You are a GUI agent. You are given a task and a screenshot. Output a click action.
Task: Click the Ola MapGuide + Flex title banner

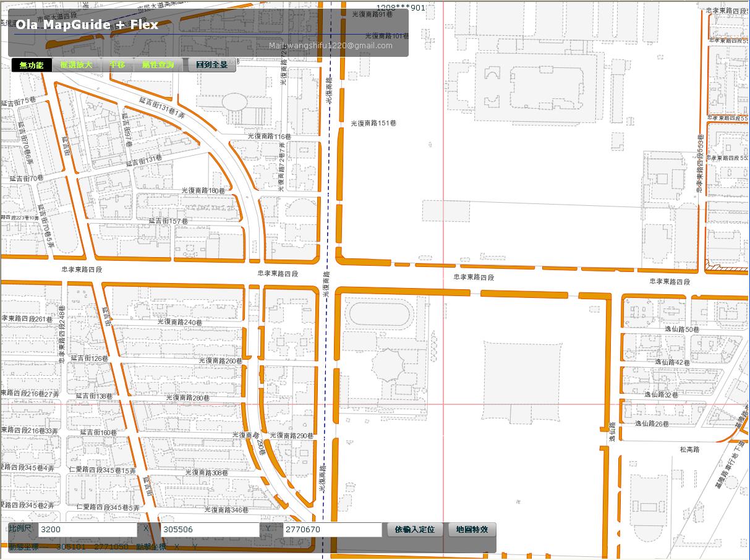87,25
